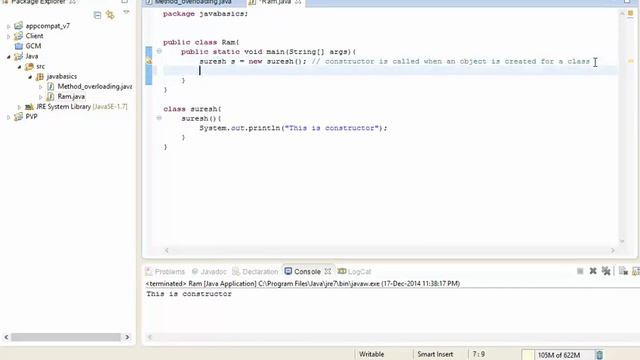Click cursor position 7 : 9 in status bar
Viewport: 640px width, 360px height.
pos(479,354)
